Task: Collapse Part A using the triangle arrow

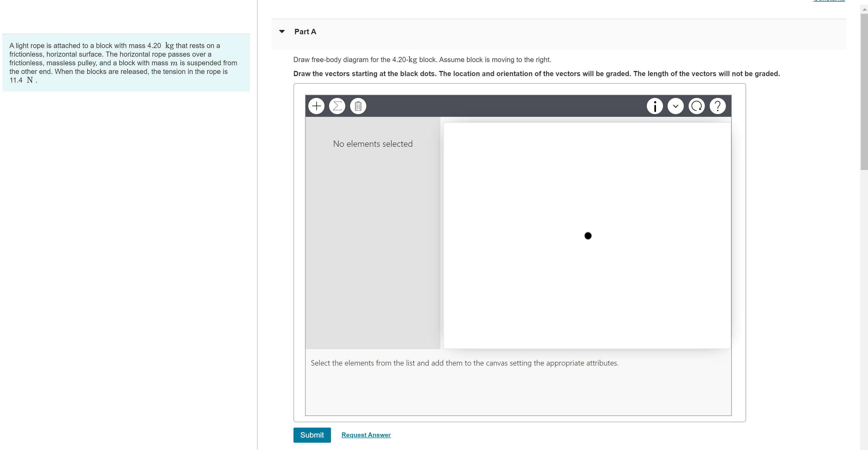Action: pos(282,32)
